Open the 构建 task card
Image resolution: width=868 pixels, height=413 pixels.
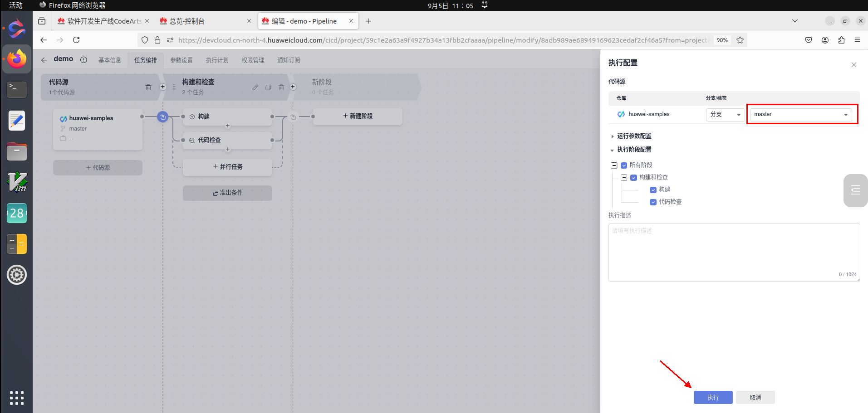pos(227,117)
